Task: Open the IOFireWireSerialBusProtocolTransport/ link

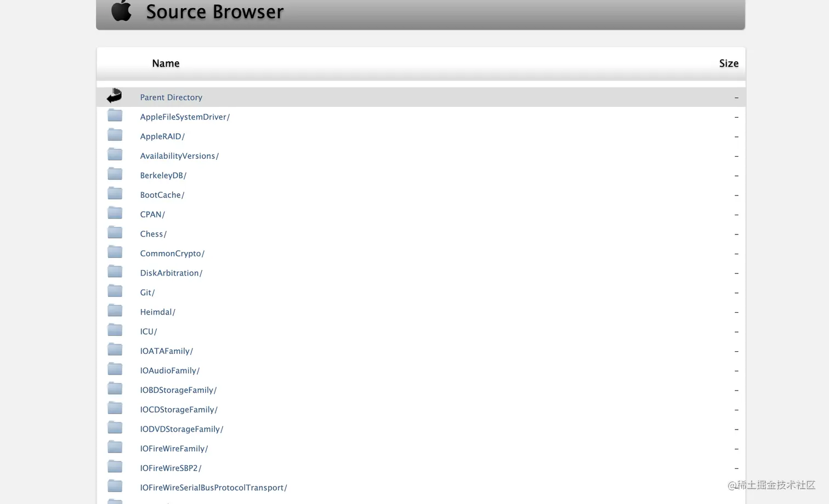Action: pyautogui.click(x=213, y=488)
